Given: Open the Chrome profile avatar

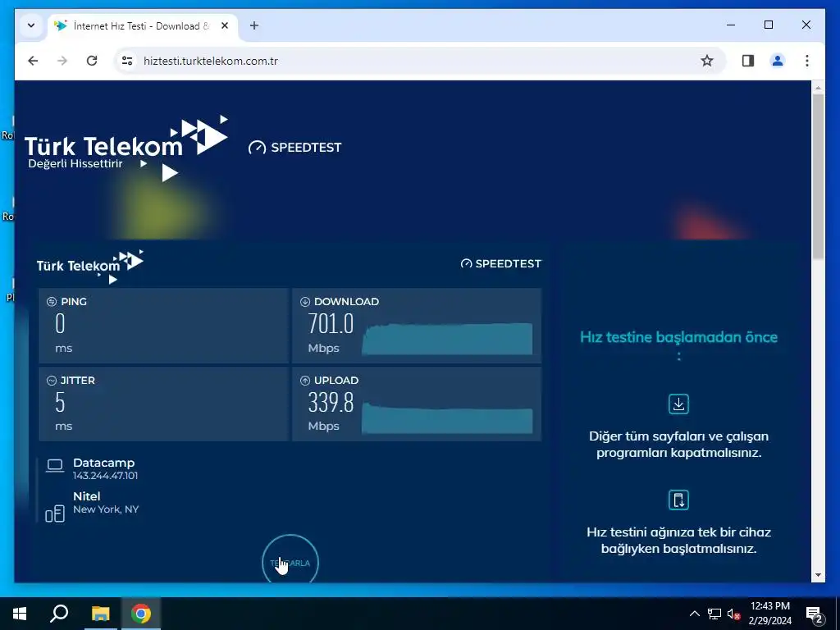Looking at the screenshot, I should 778,61.
